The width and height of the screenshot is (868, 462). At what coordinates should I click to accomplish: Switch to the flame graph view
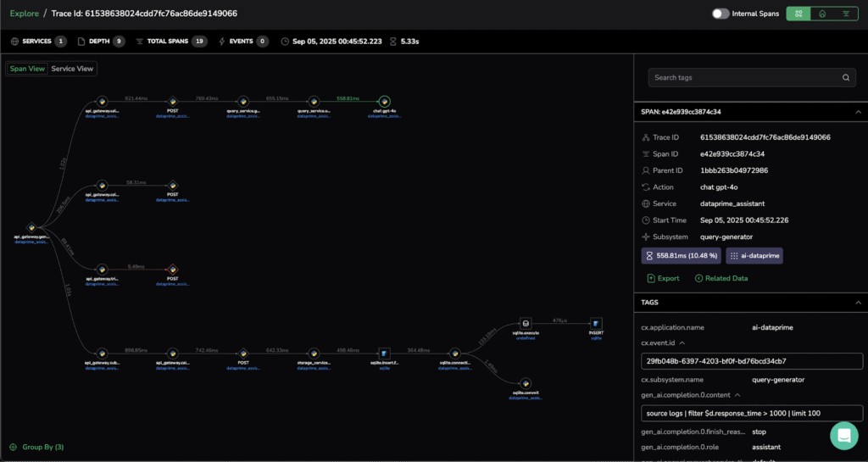pos(821,14)
